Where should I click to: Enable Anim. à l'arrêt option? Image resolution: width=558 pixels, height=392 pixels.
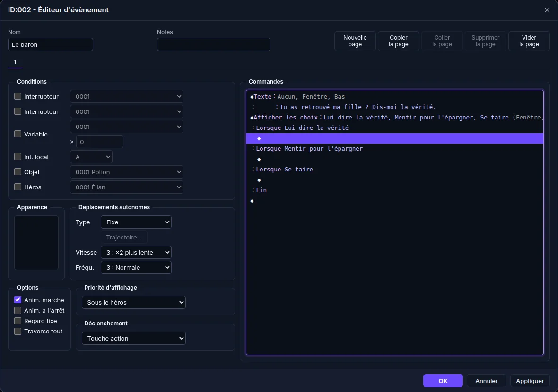(18, 311)
